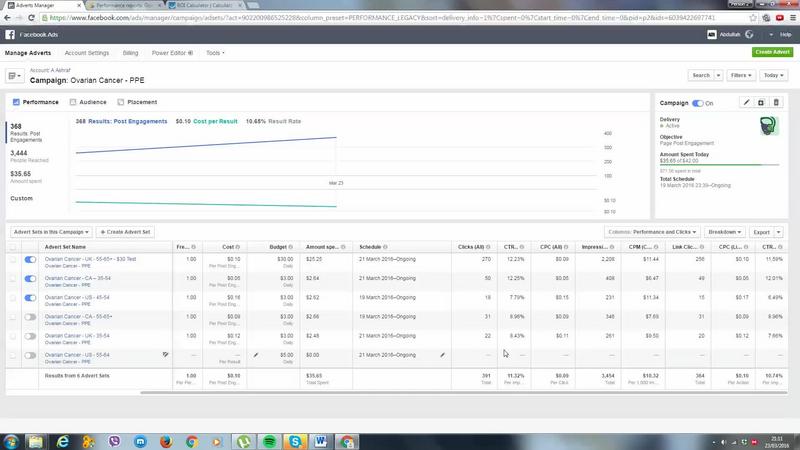Turn on the CA - 55-65+ advert set
The image size is (800, 450).
tap(30, 317)
